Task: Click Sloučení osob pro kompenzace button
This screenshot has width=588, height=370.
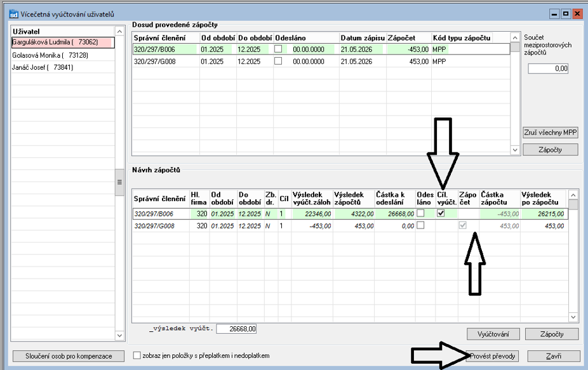Action: point(69,356)
